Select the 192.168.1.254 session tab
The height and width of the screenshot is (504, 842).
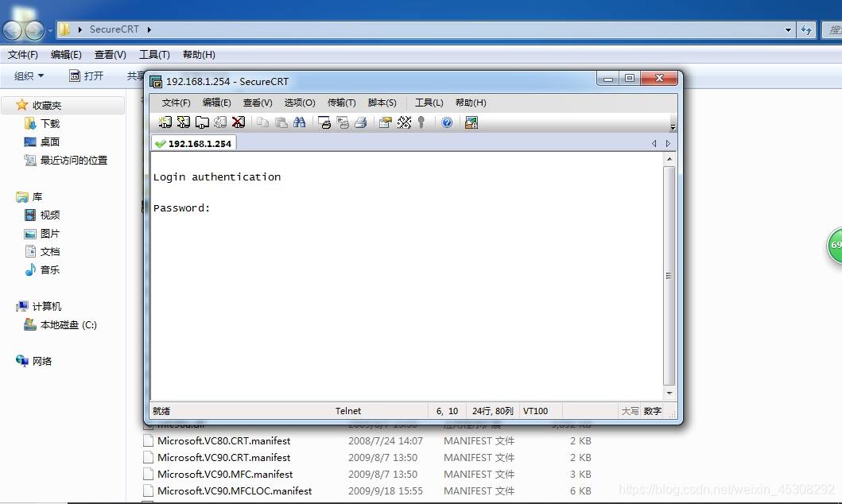pyautogui.click(x=194, y=143)
